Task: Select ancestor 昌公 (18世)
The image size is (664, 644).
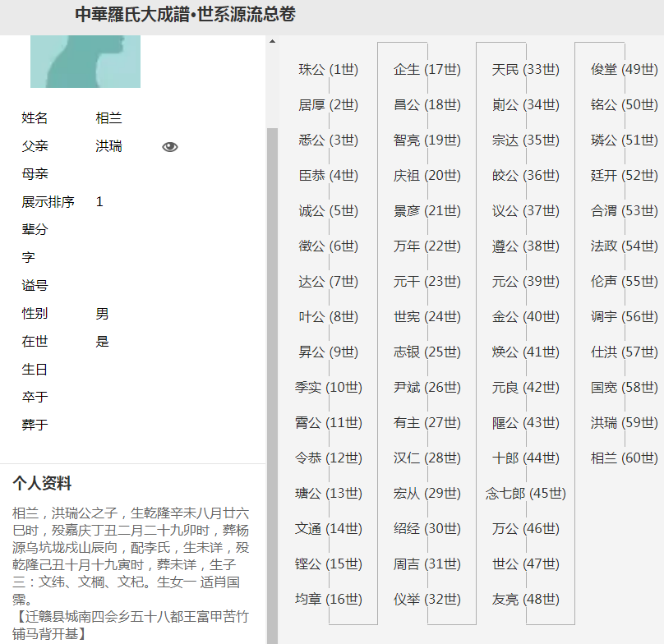Action: (x=427, y=104)
